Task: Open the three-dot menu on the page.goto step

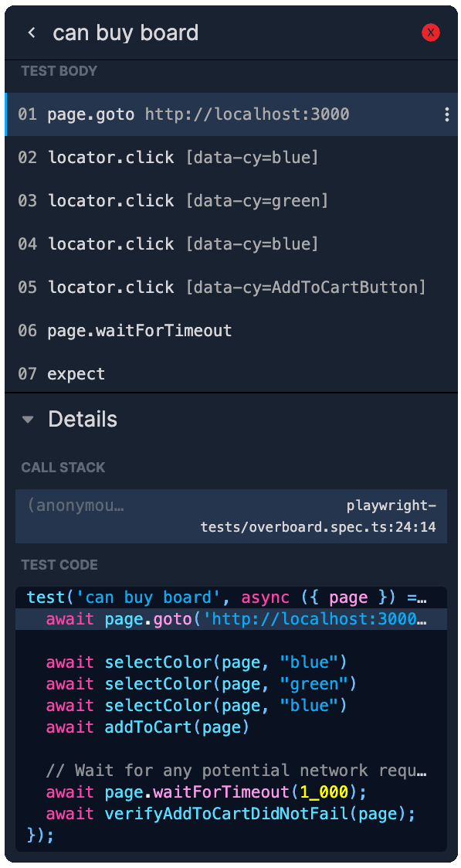Action: [x=446, y=114]
